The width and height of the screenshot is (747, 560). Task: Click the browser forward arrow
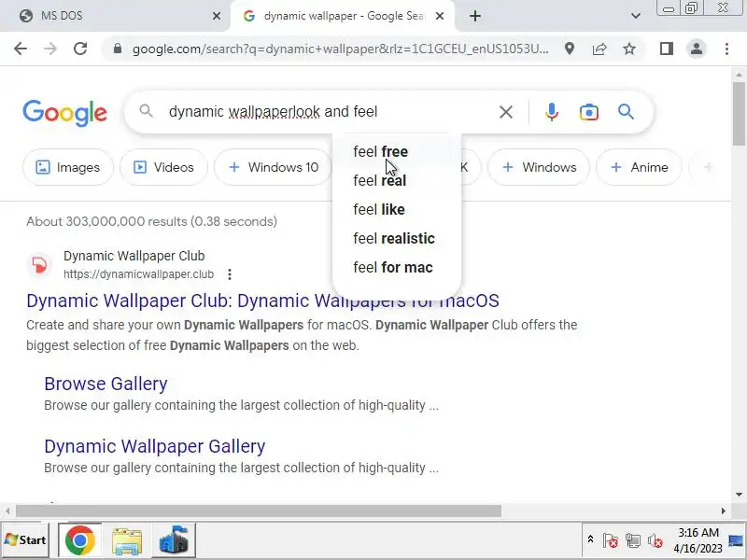(50, 49)
